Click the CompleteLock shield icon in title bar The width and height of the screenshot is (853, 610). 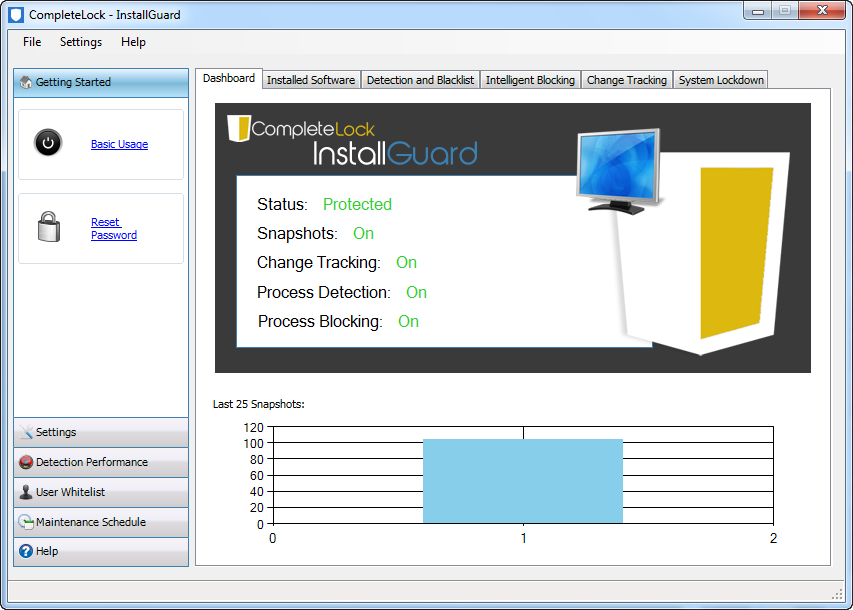click(x=16, y=15)
